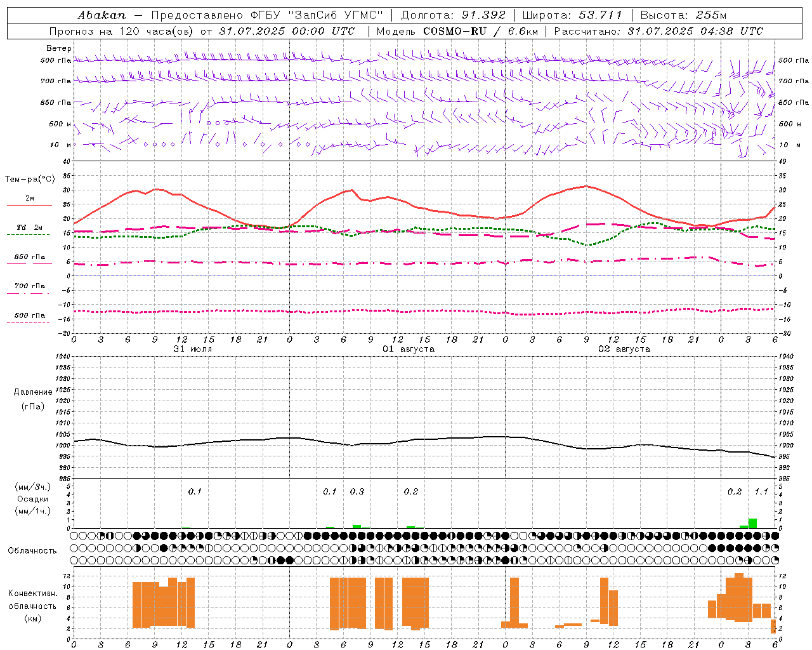
Task: Click the Конвективн. облачность label
Action: tap(32, 600)
